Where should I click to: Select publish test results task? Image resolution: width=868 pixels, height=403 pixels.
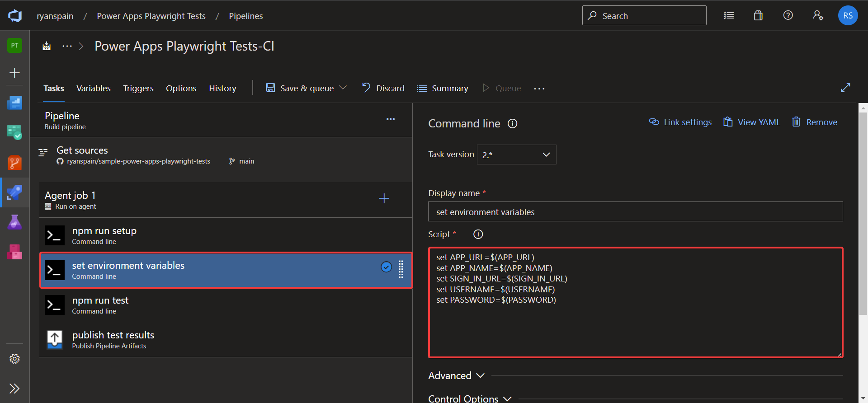coord(226,340)
